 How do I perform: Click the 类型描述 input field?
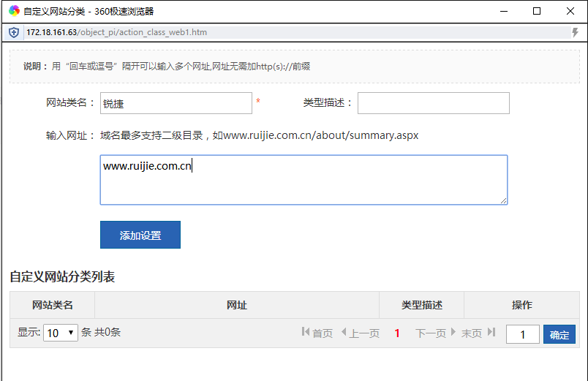point(434,103)
